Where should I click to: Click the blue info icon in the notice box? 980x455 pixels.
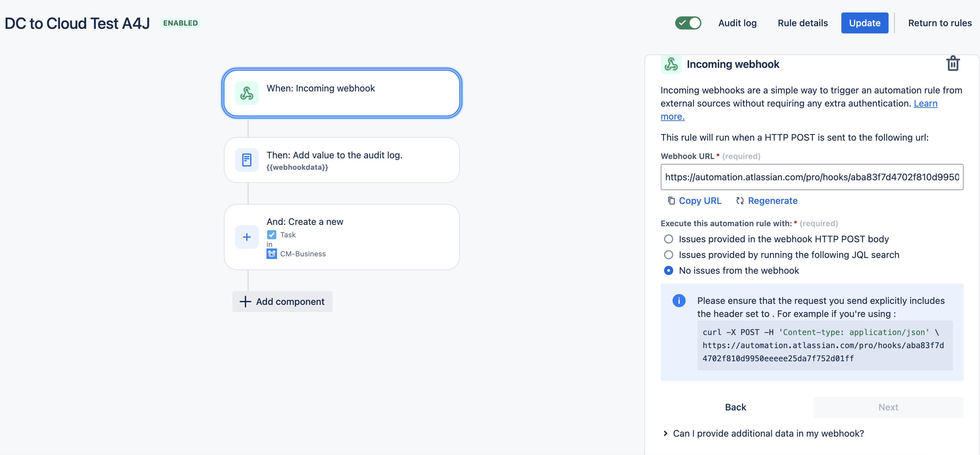click(679, 301)
